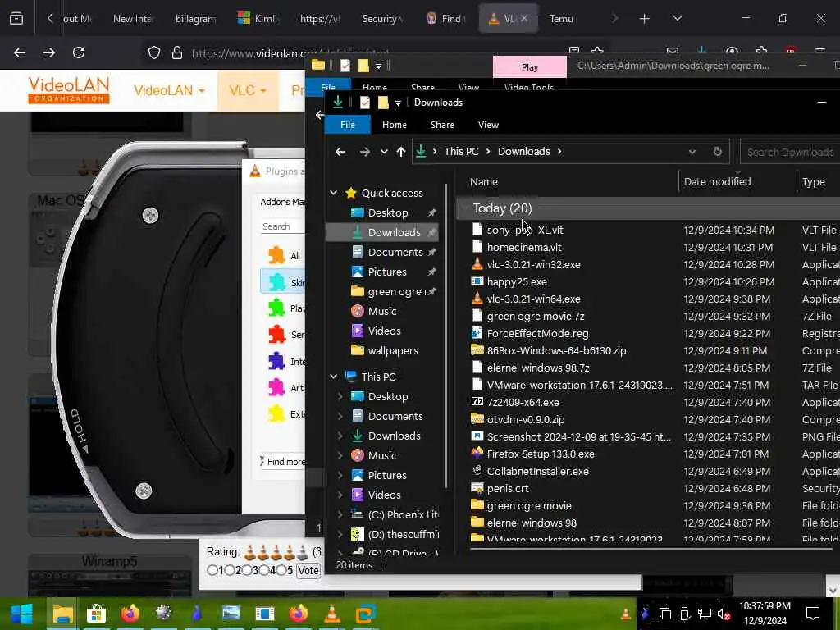
Task: Select rating 3 radio button
Action: tap(246, 571)
